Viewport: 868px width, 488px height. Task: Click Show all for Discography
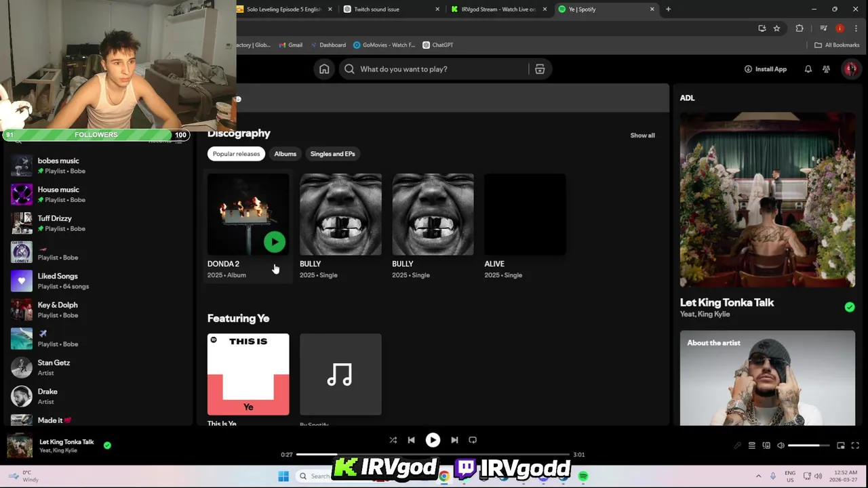point(642,136)
